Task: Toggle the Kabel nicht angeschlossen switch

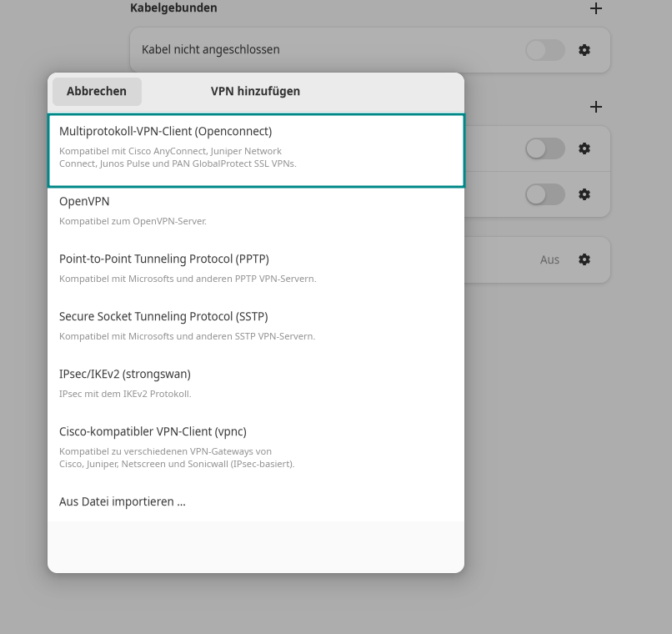Action: (x=545, y=50)
